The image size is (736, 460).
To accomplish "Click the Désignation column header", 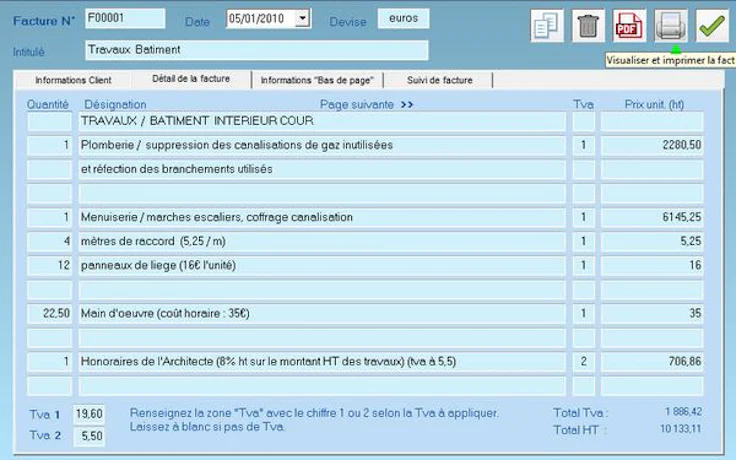I will point(115,105).
